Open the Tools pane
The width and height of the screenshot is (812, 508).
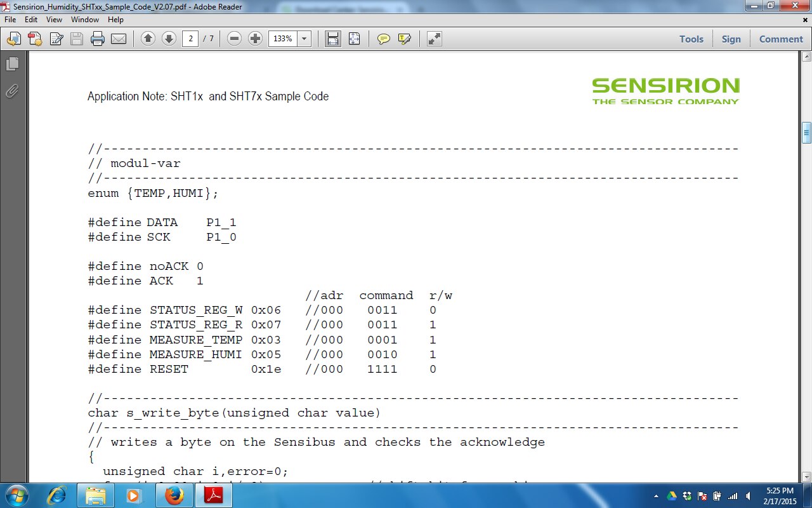click(x=691, y=39)
